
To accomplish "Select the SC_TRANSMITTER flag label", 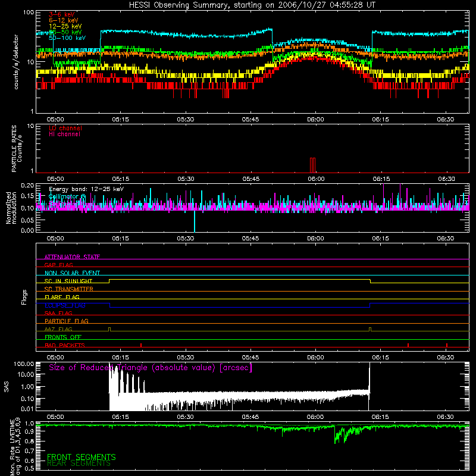I will click(x=68, y=289).
